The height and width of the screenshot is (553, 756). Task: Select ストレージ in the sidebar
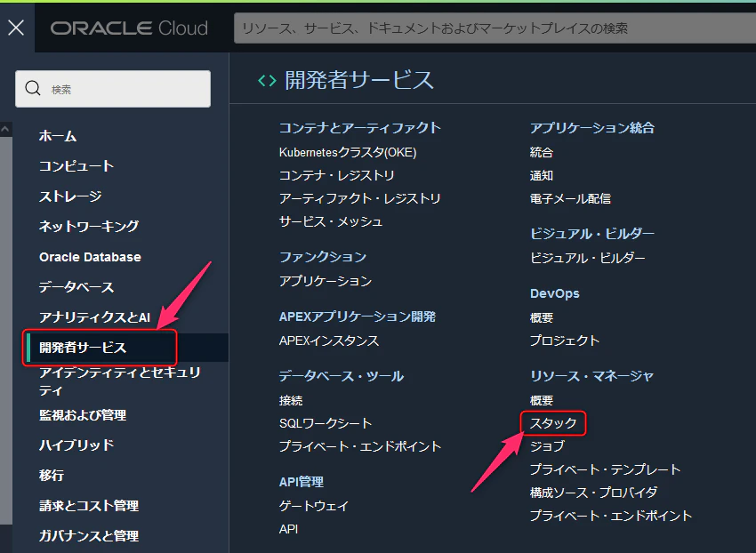(x=70, y=196)
